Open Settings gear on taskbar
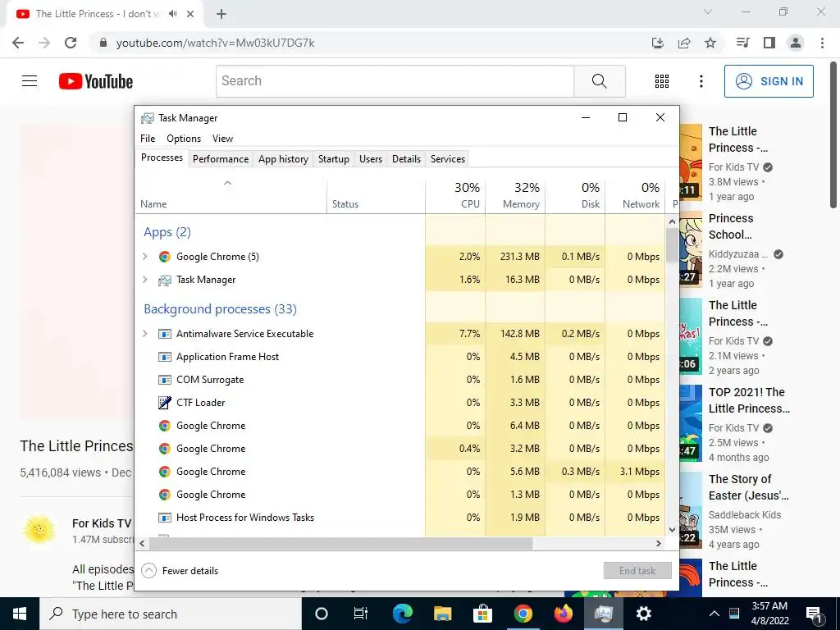 pyautogui.click(x=643, y=614)
